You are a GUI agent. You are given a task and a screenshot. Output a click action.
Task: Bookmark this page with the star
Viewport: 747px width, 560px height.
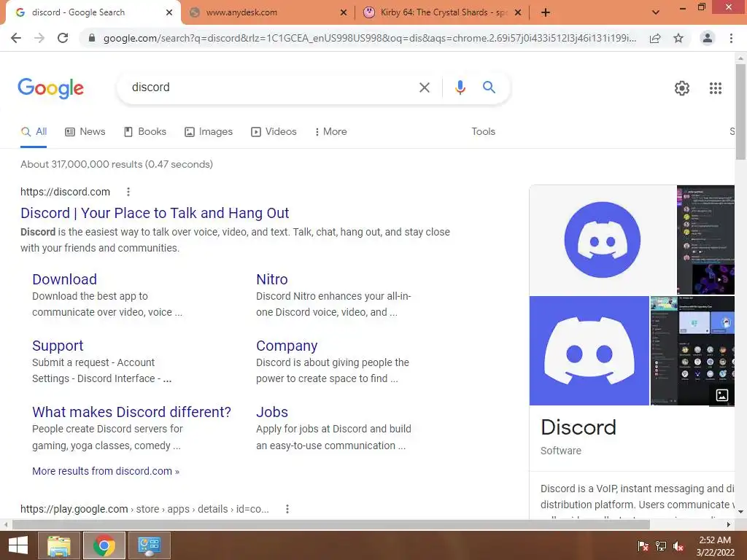[678, 38]
